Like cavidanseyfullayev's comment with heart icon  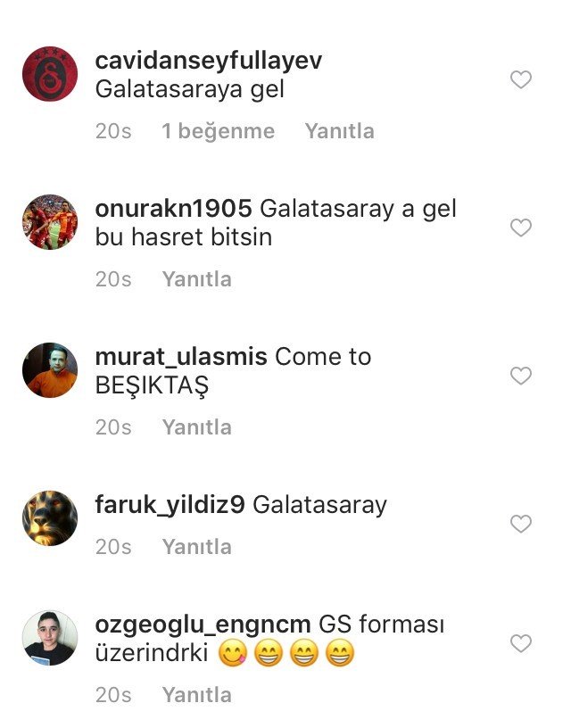(521, 79)
